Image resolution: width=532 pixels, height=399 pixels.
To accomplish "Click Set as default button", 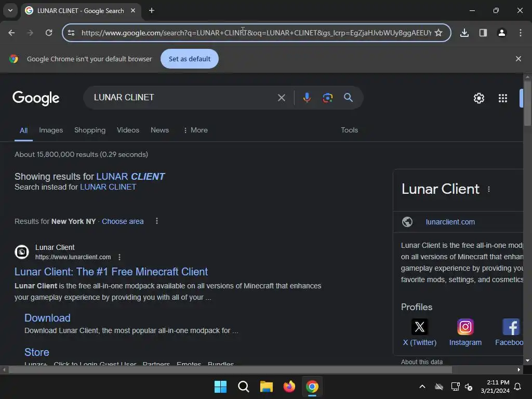I will [x=190, y=59].
